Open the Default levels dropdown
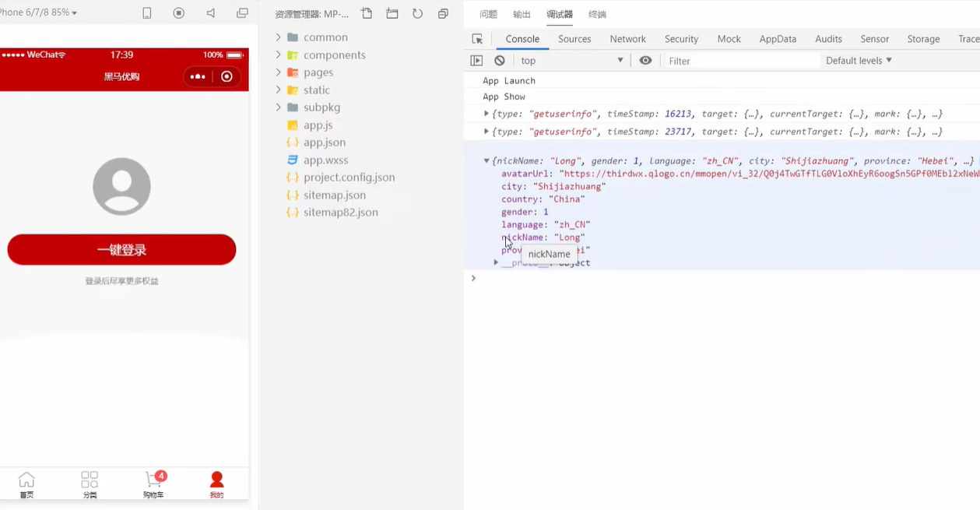980x510 pixels. 859,61
